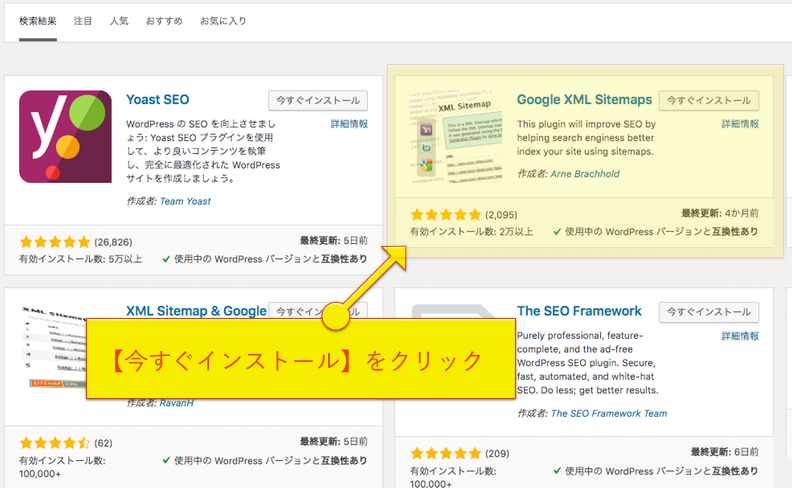Screen dimensions: 792x488
Task: Switch to the 人気 tab
Action: click(x=119, y=21)
